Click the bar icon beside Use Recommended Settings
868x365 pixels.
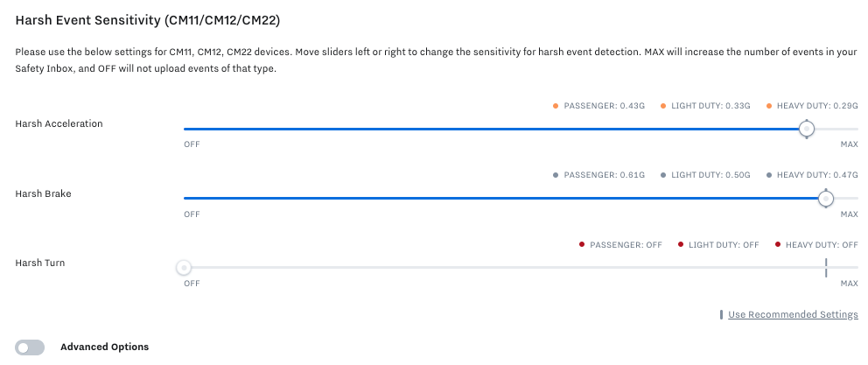(x=721, y=314)
